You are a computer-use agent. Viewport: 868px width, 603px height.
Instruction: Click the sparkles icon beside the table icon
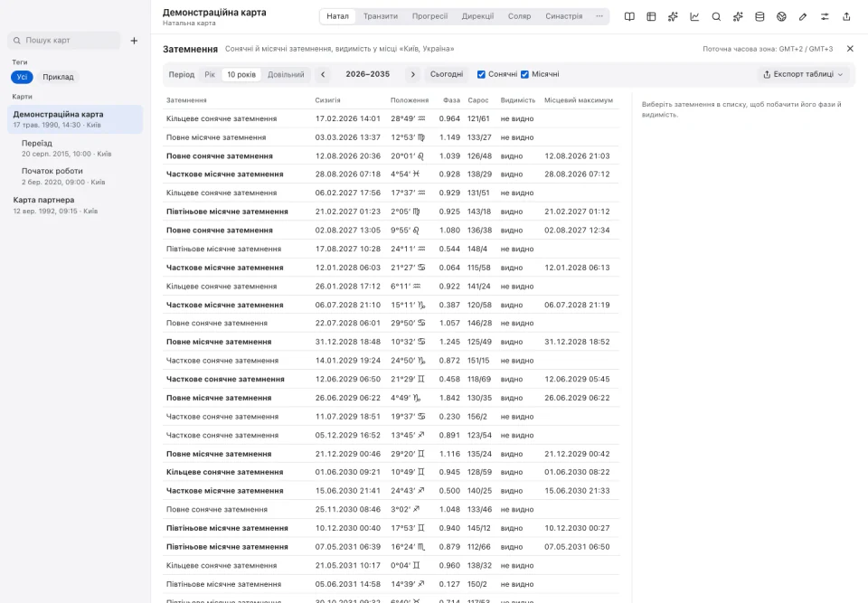pyautogui.click(x=673, y=16)
